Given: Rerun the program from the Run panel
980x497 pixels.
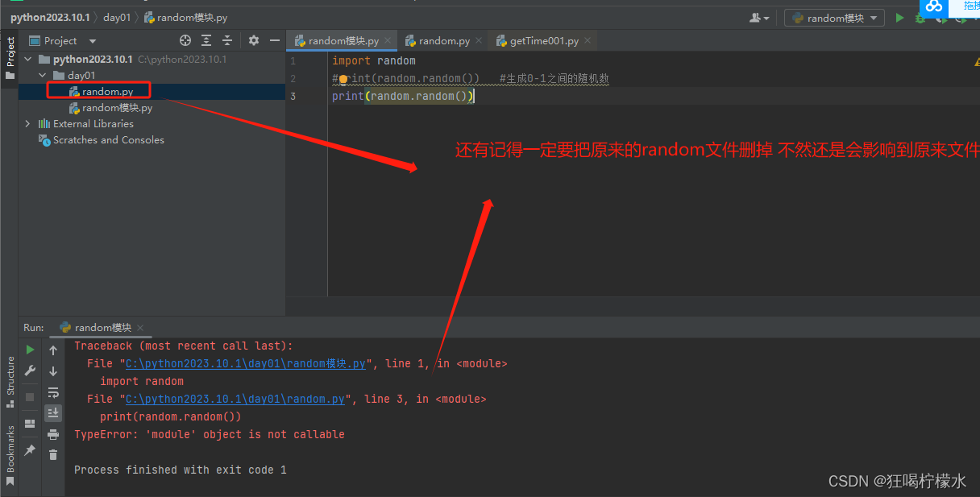Looking at the screenshot, I should [x=30, y=349].
